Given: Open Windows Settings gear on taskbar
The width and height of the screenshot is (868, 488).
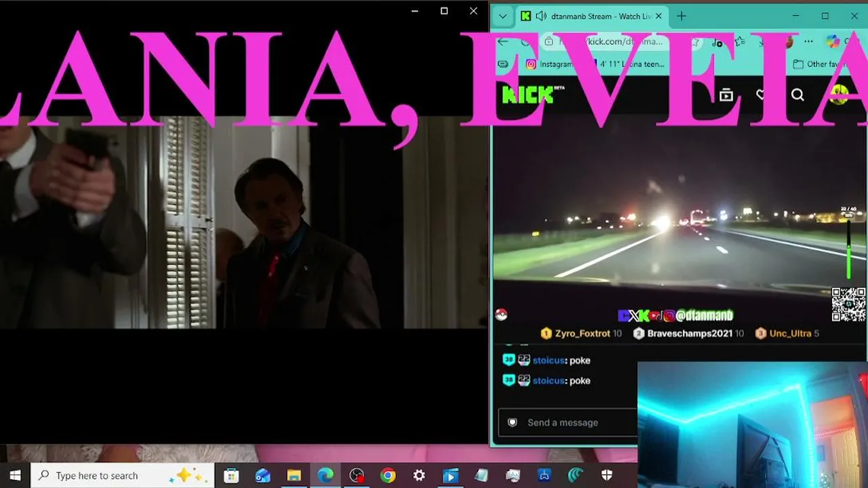Looking at the screenshot, I should [419, 476].
